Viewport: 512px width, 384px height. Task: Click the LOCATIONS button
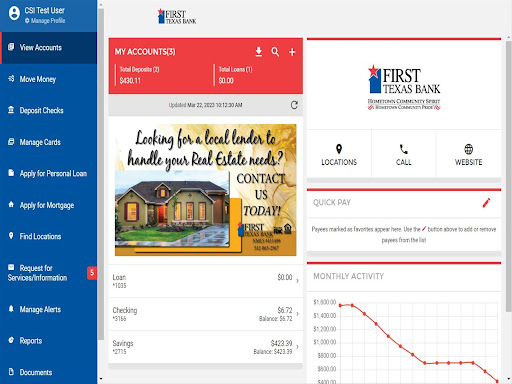339,154
